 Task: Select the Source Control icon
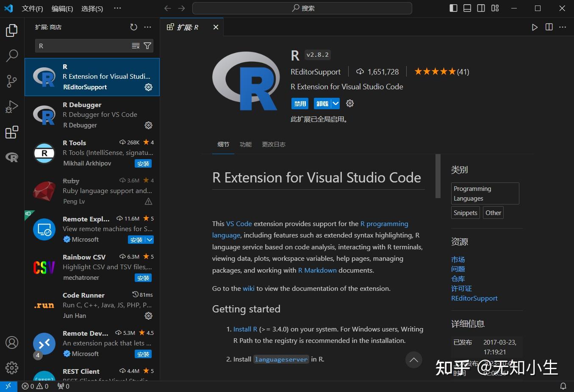click(x=11, y=81)
